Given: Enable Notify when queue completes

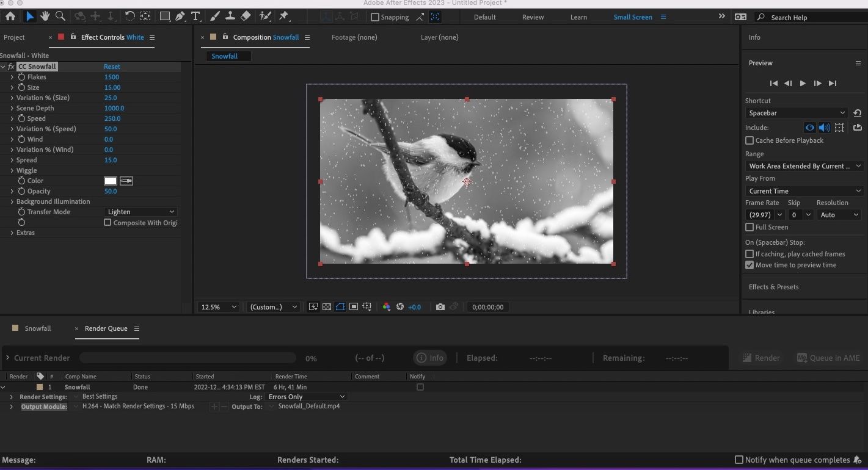Looking at the screenshot, I should point(739,460).
